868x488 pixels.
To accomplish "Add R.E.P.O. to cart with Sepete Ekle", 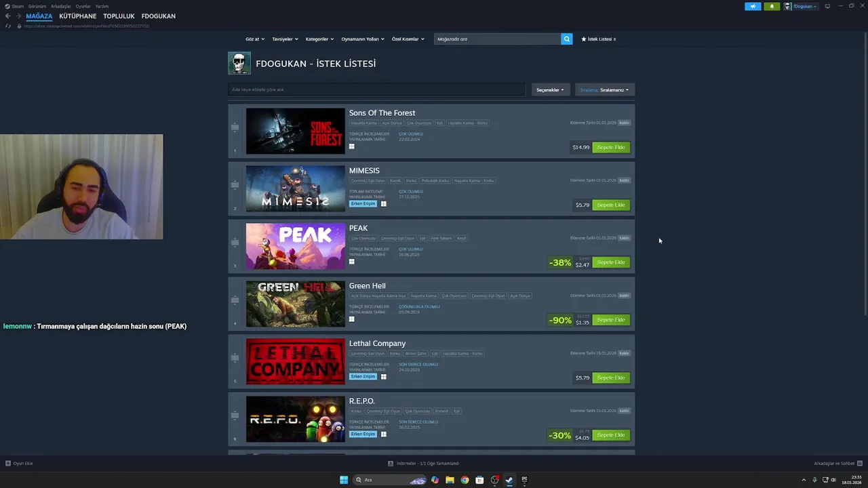I will pos(611,435).
